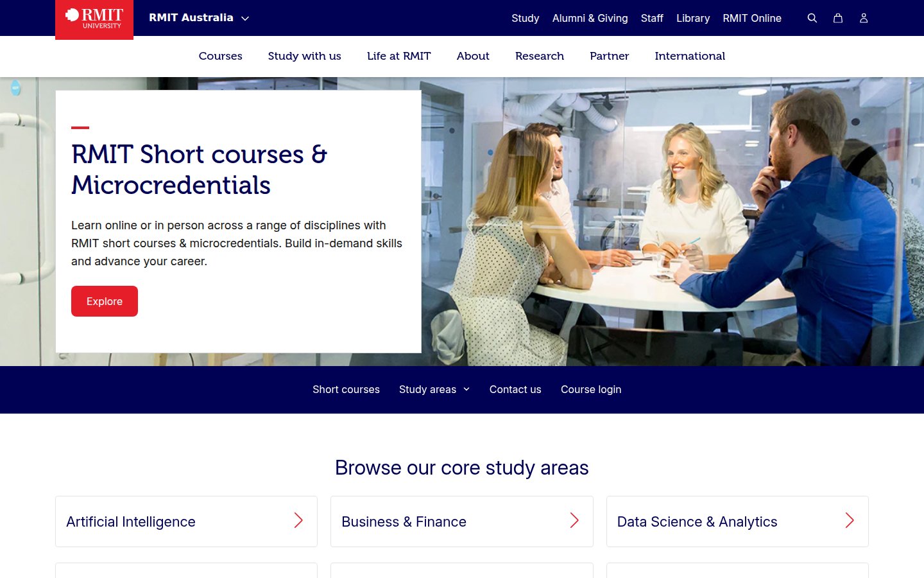Click the Explore button
This screenshot has height=578, width=924.
pos(104,301)
